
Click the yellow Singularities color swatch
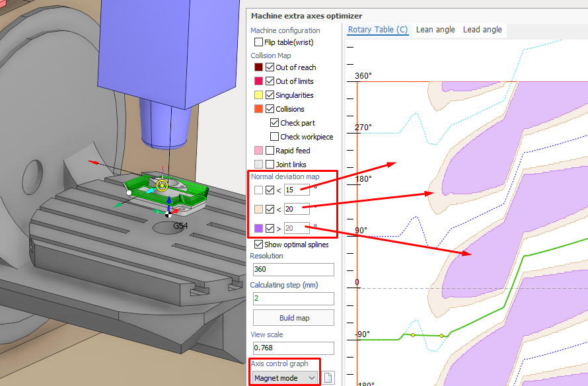pos(258,95)
